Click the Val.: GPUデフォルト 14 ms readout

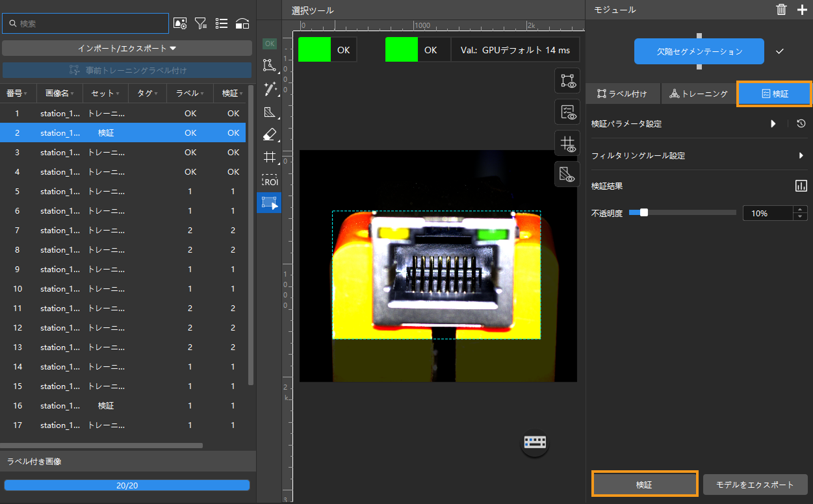point(515,49)
